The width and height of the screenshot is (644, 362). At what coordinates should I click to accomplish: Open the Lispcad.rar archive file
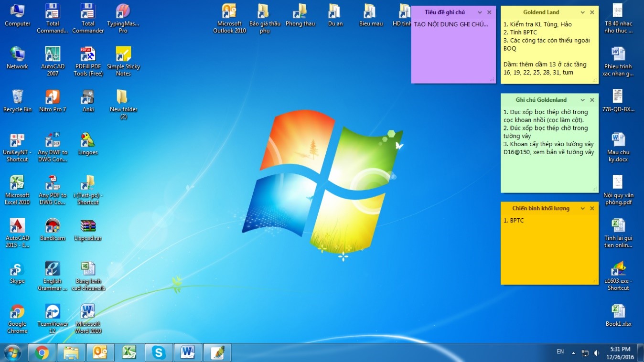[x=88, y=227]
